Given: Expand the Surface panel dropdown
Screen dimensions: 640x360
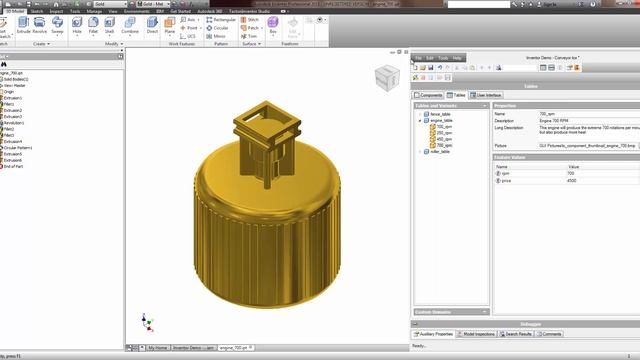Looking at the screenshot, I should (251, 44).
